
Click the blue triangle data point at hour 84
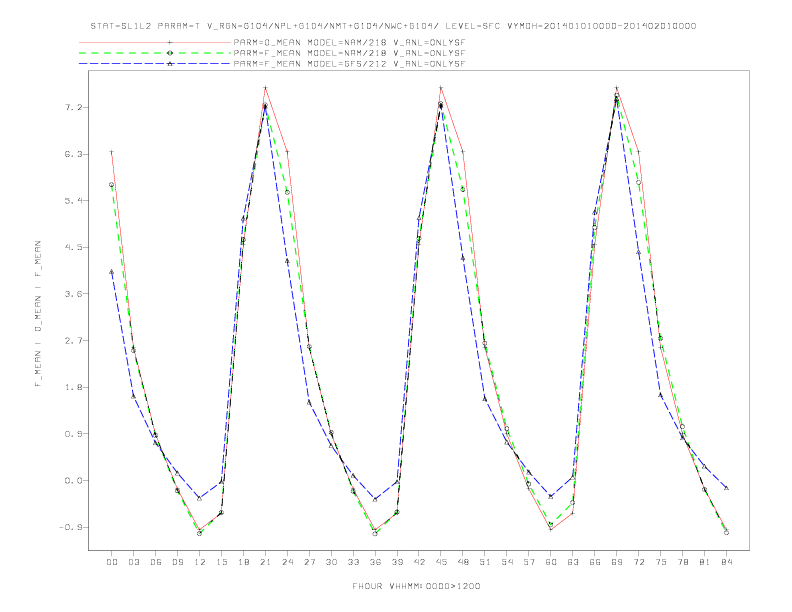[726, 488]
